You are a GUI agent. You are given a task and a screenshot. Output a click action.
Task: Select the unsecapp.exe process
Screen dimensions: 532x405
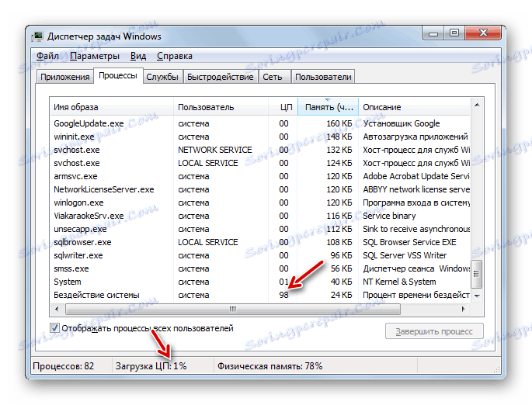(x=260, y=229)
